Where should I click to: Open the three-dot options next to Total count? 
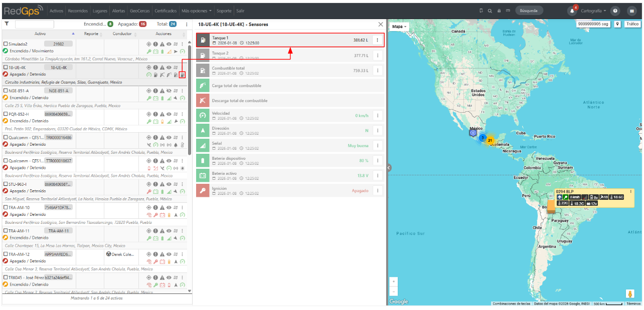pos(187,24)
